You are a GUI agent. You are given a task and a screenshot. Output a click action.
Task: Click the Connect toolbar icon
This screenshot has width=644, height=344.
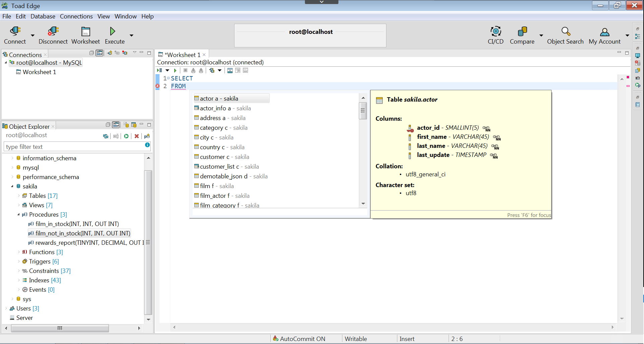click(15, 32)
